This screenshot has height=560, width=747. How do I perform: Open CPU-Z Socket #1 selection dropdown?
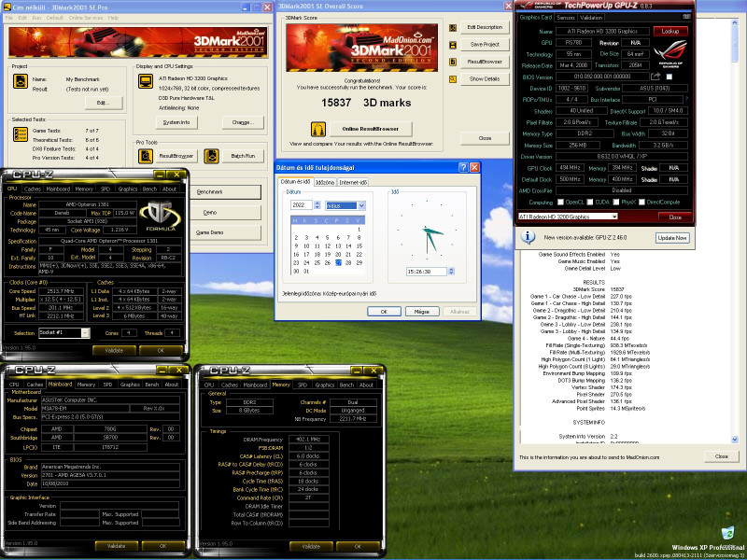coord(63,332)
